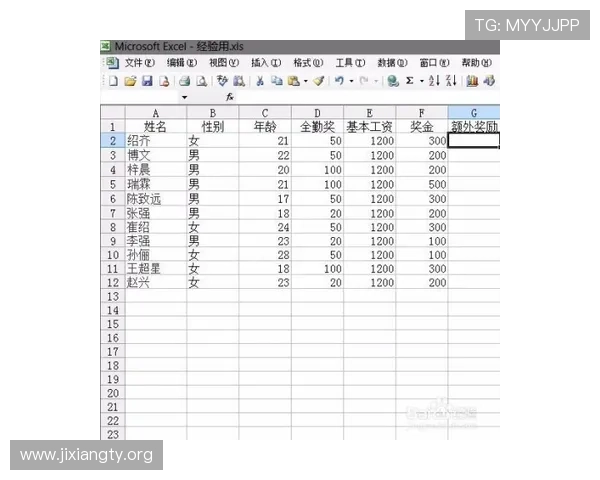600x480 pixels.
Task: Click header cell 性别
Action: [213, 127]
